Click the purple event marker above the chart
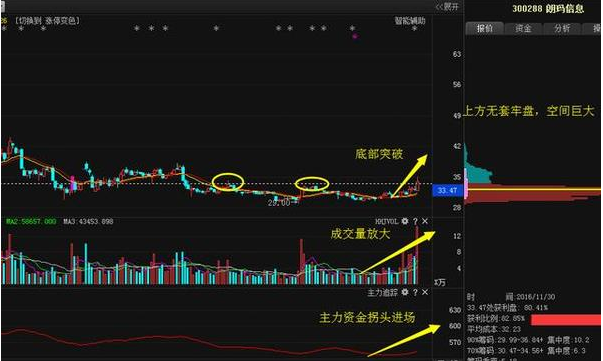 click(x=355, y=36)
